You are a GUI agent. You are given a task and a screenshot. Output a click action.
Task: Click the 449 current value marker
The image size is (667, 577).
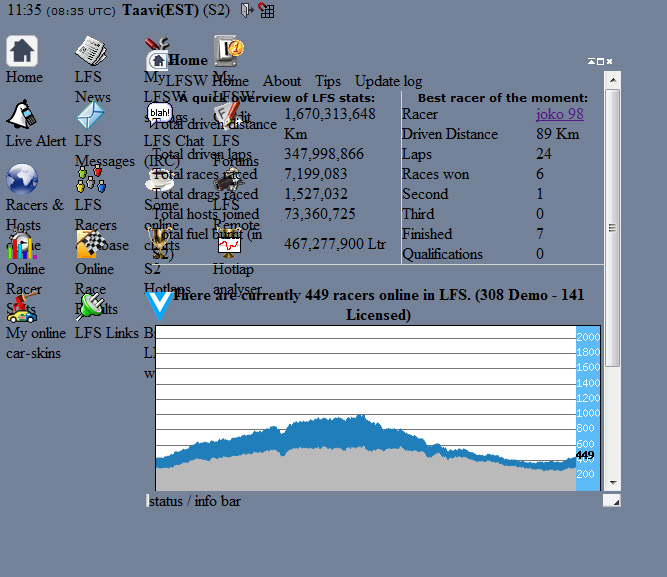(x=585, y=455)
